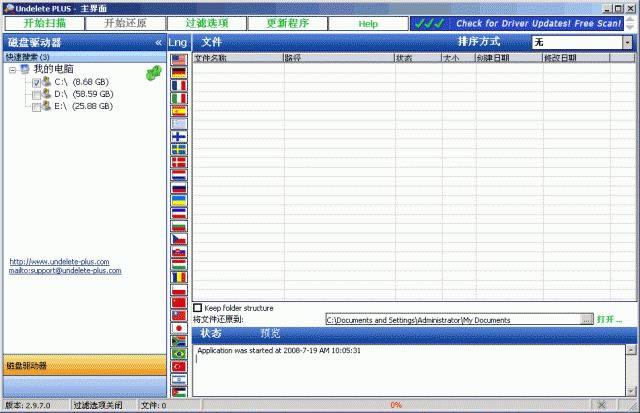Enable Keep folder structure checkbox
This screenshot has width=640, height=413.
pos(198,308)
